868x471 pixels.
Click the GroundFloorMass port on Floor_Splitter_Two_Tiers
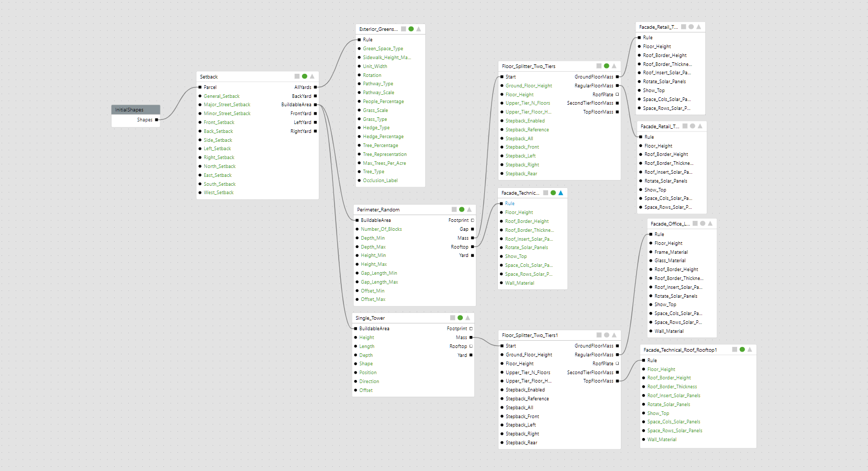[617, 77]
